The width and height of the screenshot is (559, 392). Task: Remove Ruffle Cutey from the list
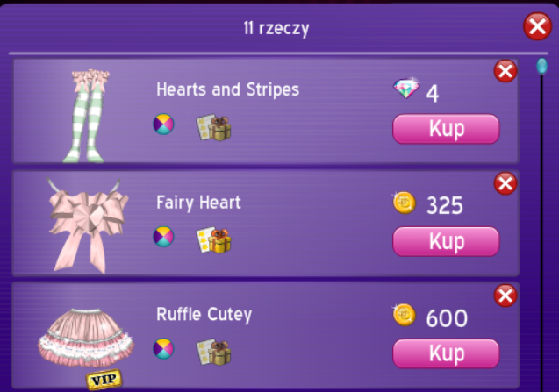(505, 296)
